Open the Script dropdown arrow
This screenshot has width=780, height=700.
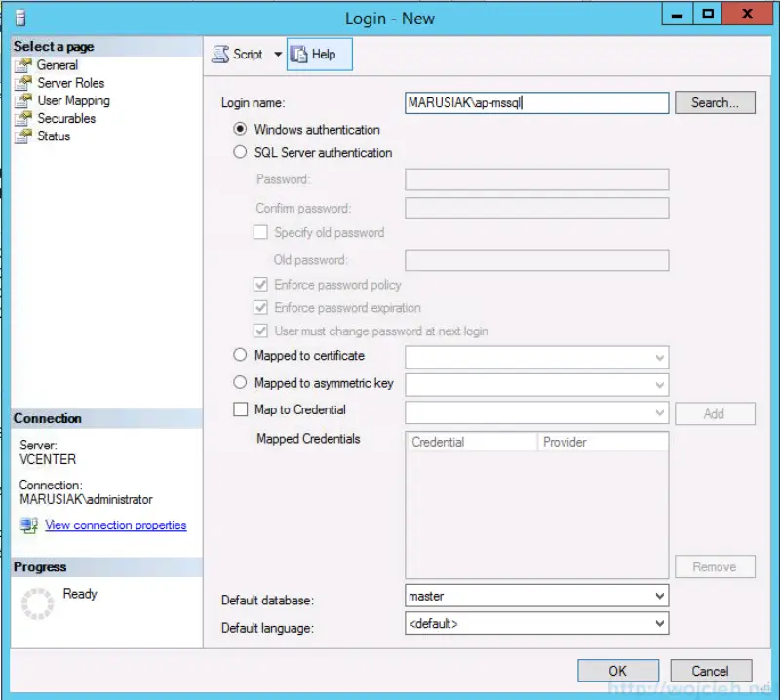277,54
